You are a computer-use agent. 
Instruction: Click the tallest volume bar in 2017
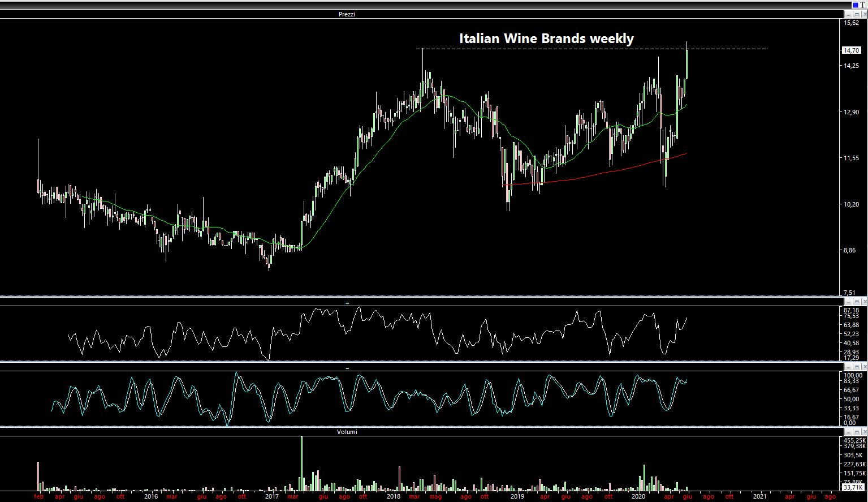pyautogui.click(x=301, y=464)
